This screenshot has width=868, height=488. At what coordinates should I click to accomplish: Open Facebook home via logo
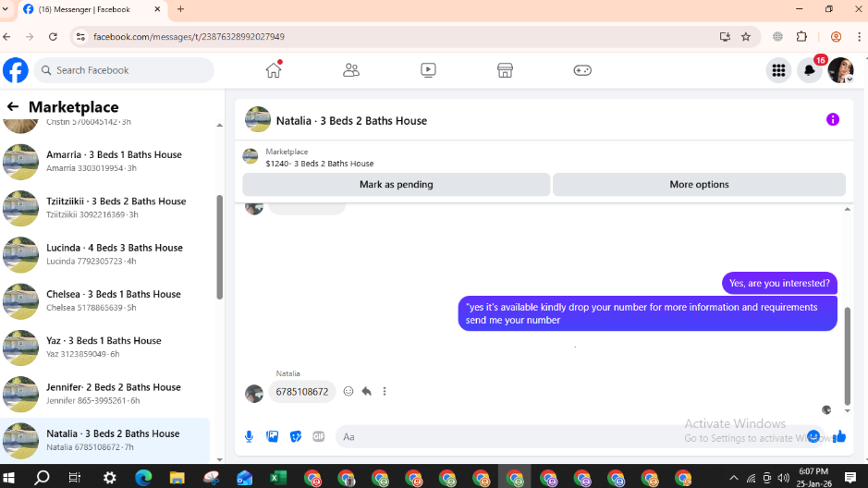click(16, 70)
